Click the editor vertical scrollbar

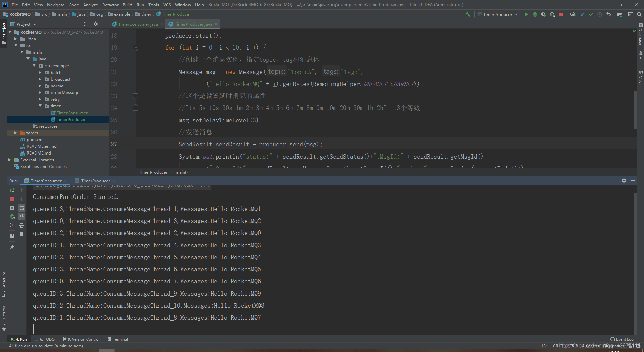tap(635, 109)
